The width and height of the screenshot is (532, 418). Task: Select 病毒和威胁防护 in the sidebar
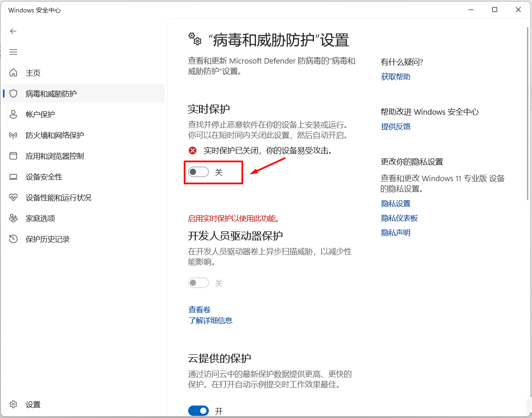(x=51, y=93)
